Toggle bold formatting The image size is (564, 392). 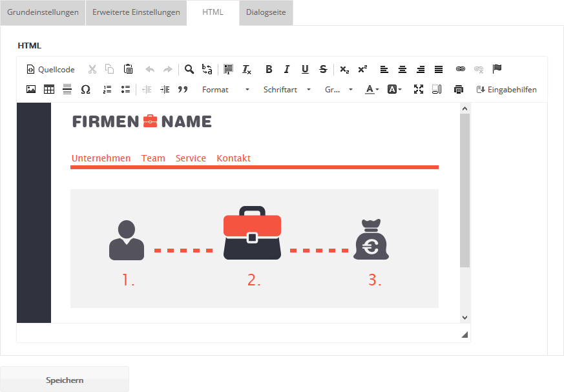[x=269, y=70]
